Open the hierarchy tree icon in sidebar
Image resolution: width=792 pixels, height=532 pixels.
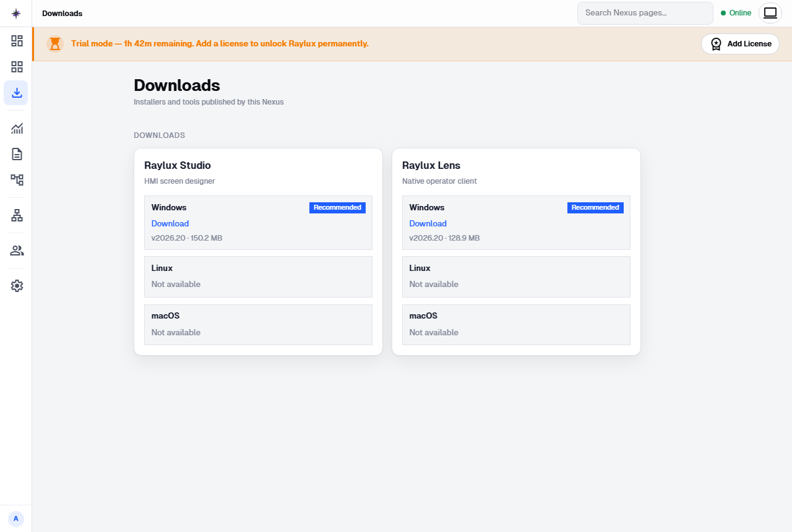[x=17, y=180]
